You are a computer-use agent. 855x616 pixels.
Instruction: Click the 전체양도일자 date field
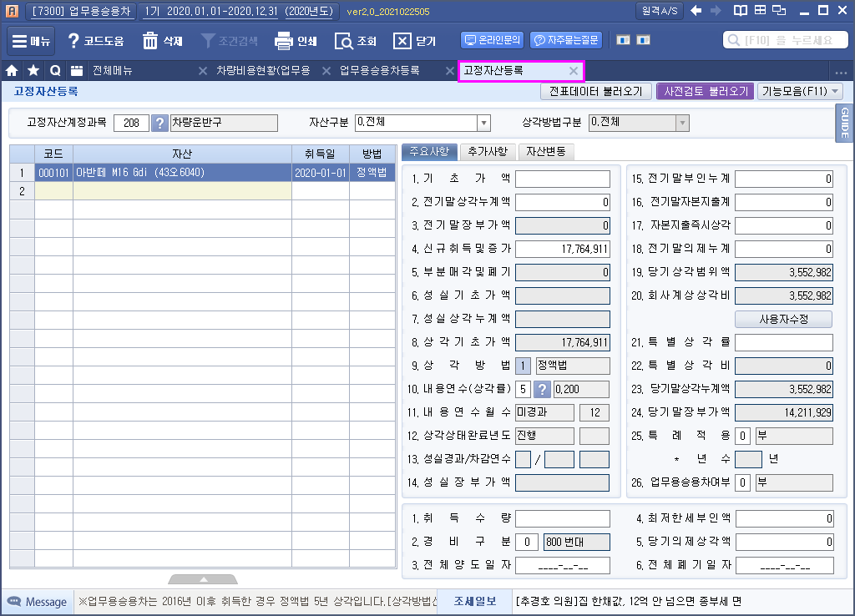click(x=563, y=566)
